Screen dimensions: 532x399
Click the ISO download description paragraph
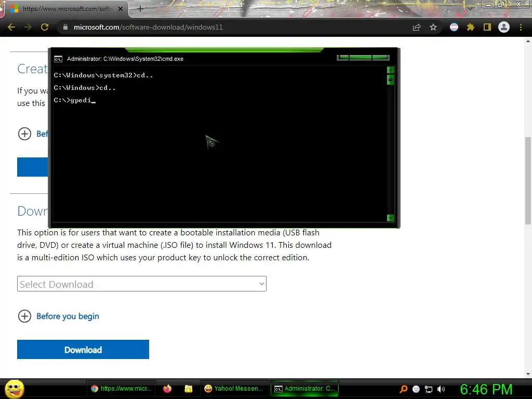click(x=175, y=245)
